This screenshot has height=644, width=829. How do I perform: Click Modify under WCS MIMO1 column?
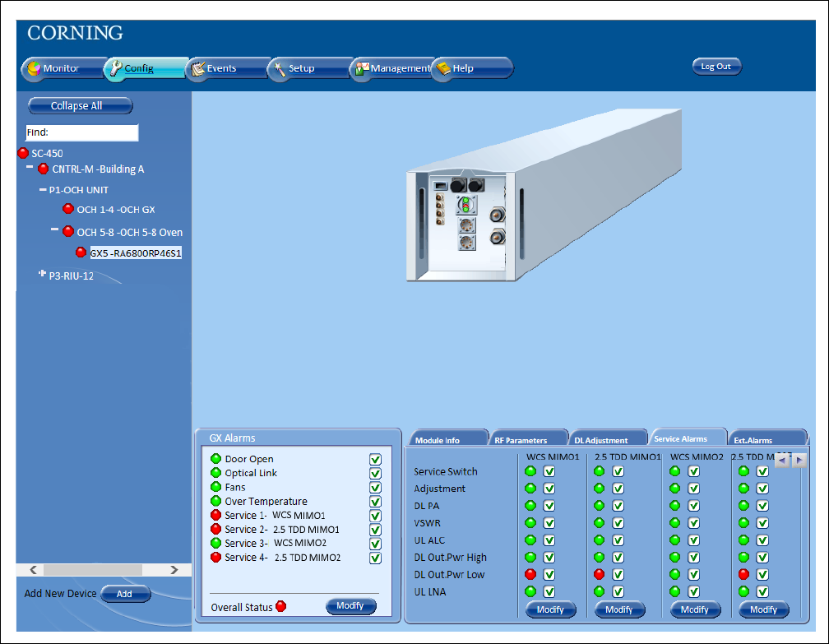tap(551, 609)
